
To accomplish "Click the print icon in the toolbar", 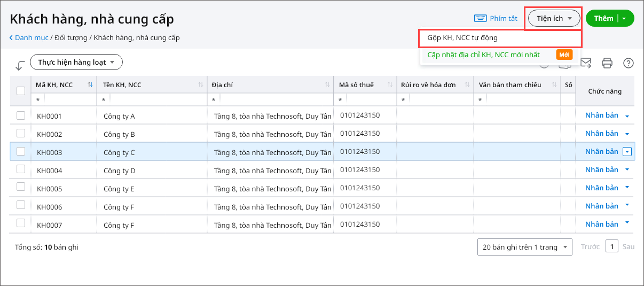I will click(607, 63).
